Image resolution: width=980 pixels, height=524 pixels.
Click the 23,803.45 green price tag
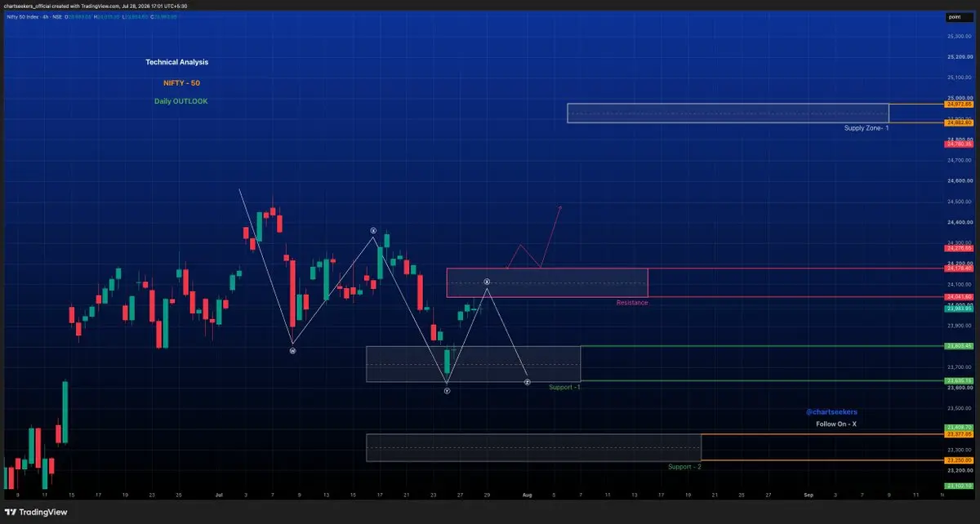(959, 346)
